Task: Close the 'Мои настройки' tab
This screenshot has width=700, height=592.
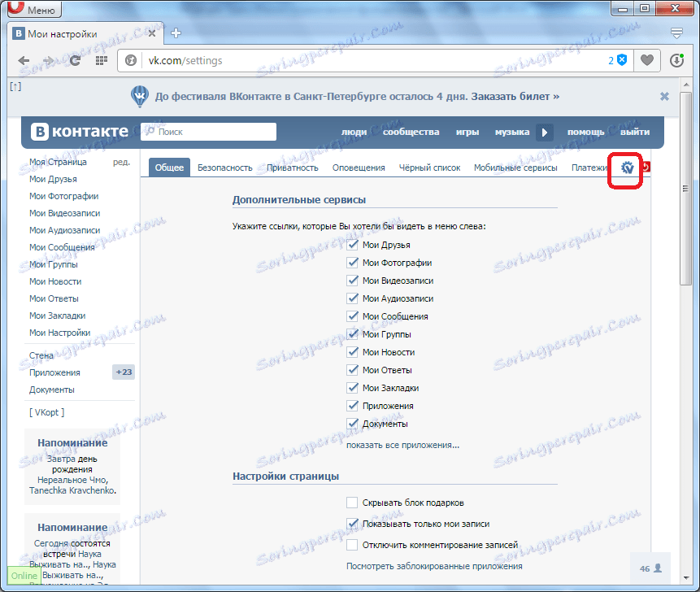Action: [x=152, y=33]
